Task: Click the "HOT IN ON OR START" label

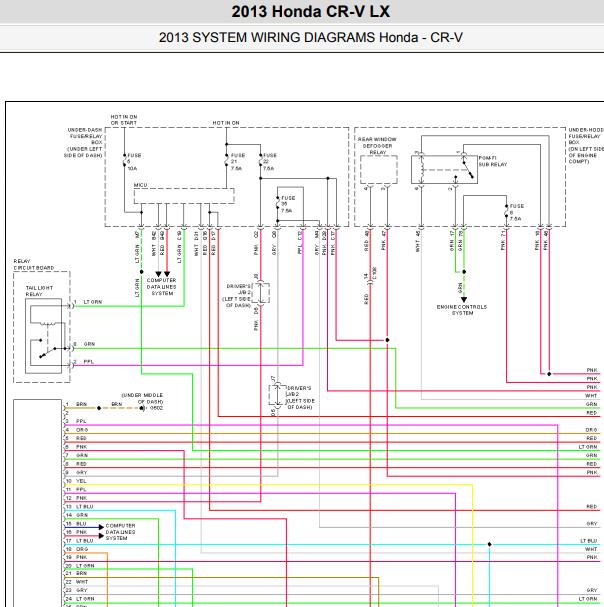Action: pos(124,120)
